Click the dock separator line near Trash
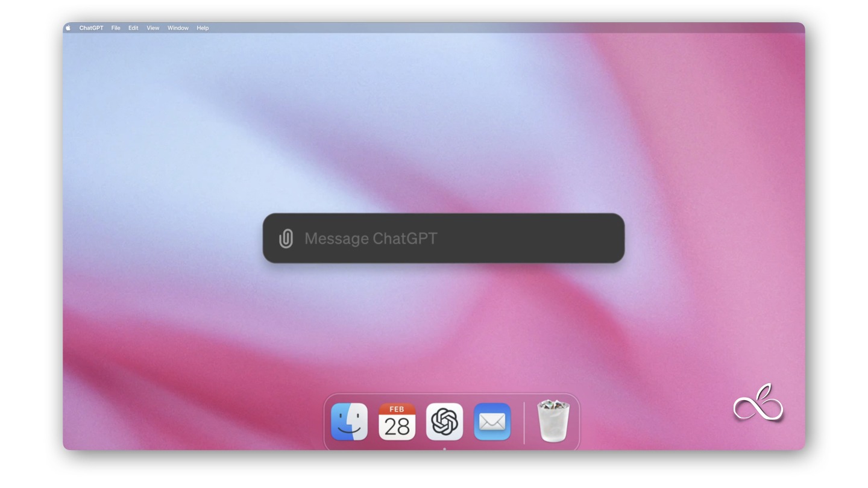This screenshot has width=868, height=488. pyautogui.click(x=524, y=422)
